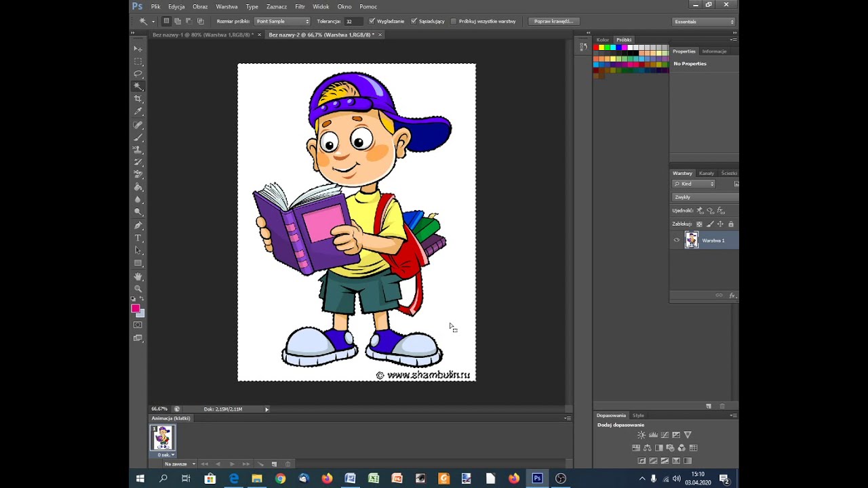Open the Na zawsze looping dropdown
This screenshot has width=868, height=488.
click(180, 464)
